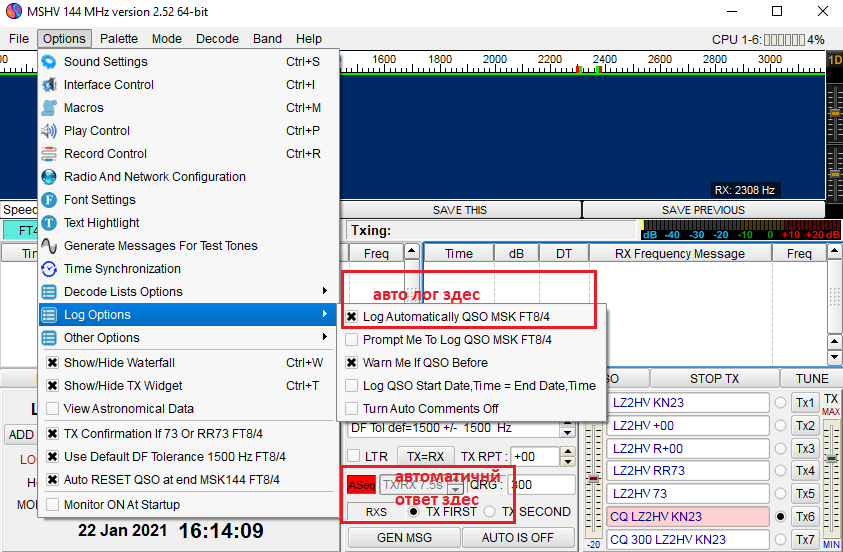Viewport: 843px width, 552px height.
Task: Click the Generate Messages For Test Tones icon
Action: point(49,246)
